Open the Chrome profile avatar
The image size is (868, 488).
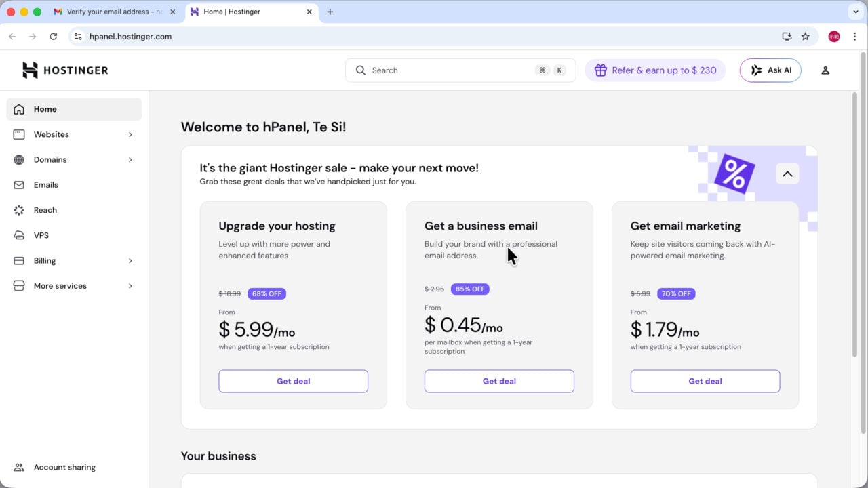(834, 37)
